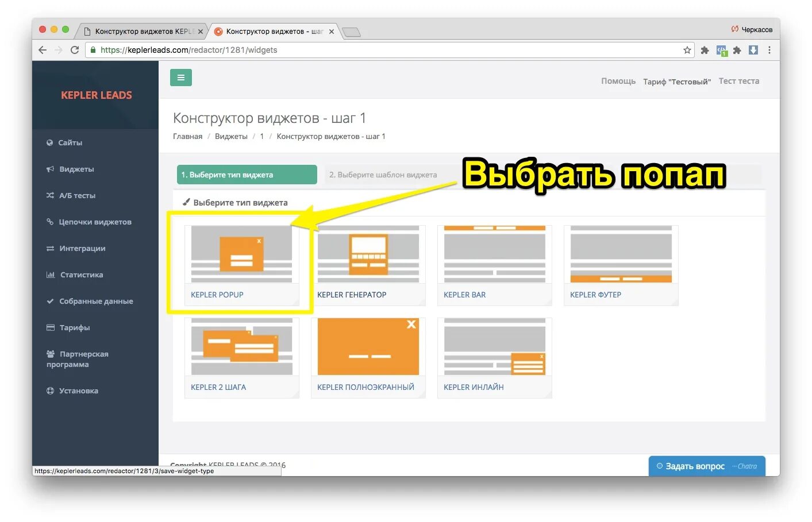Select the KEPLER ПОЛНОЭКРАННЫЙ widget thumbnail

point(368,346)
